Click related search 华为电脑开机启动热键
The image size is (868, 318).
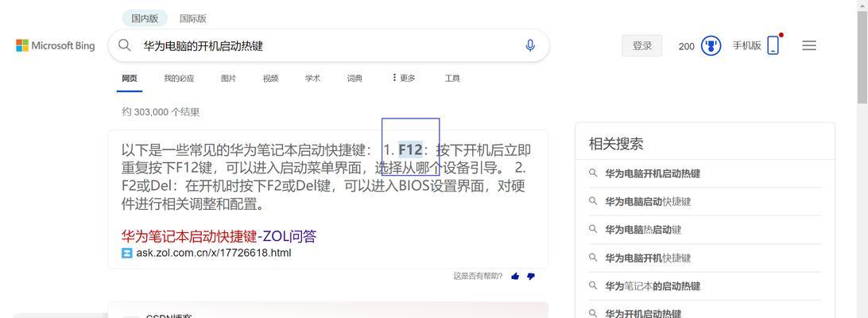coord(653,173)
